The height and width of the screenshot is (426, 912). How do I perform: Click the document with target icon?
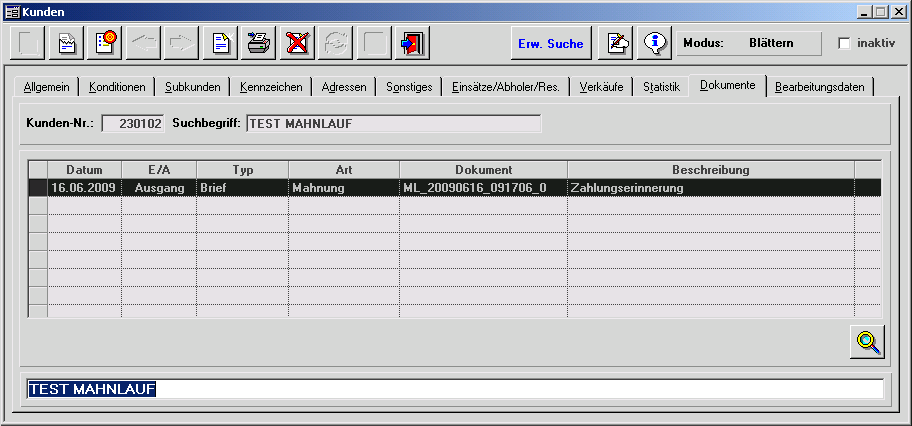(106, 44)
